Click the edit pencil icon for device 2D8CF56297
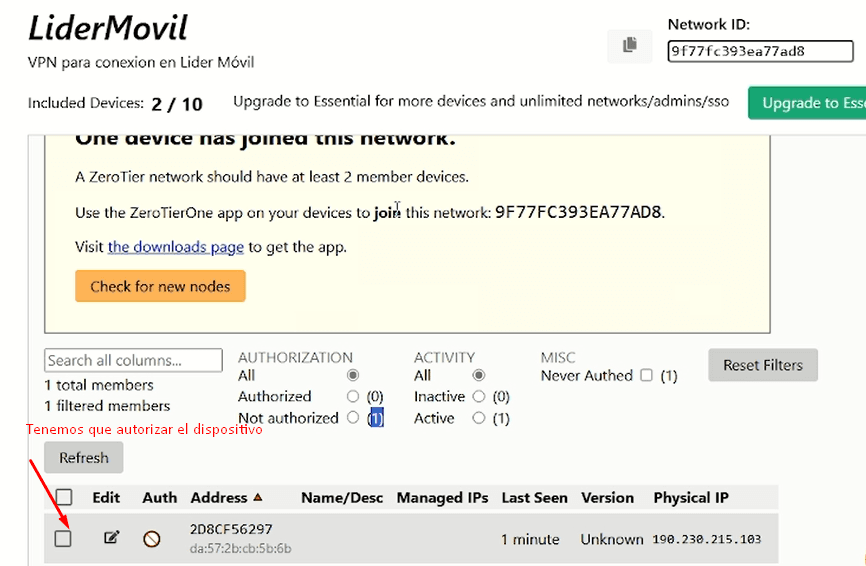Viewport: 866px width, 566px height. coord(112,538)
